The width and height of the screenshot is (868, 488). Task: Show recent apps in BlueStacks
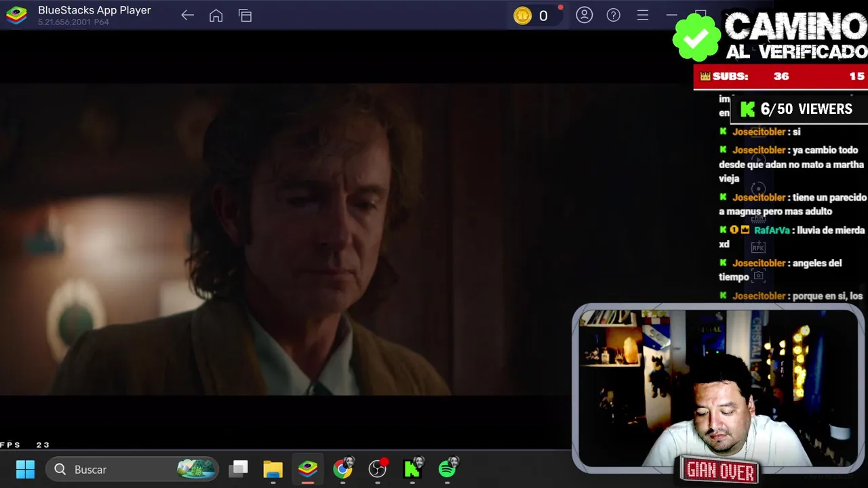click(x=245, y=16)
